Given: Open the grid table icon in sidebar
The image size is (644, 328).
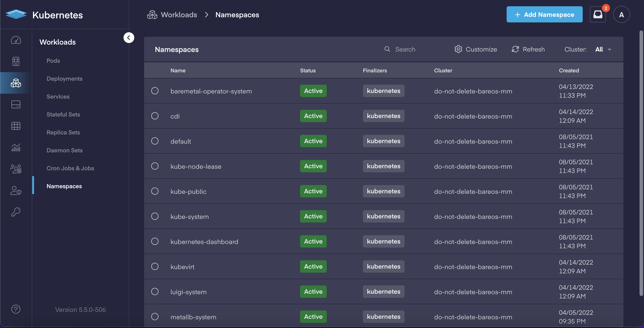Looking at the screenshot, I should tap(16, 126).
